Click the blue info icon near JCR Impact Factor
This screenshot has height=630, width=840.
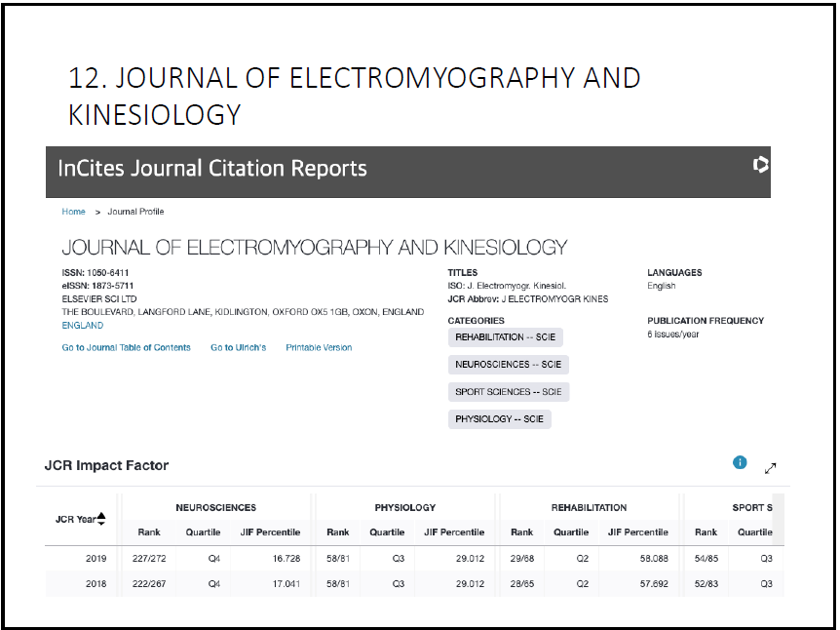740,462
